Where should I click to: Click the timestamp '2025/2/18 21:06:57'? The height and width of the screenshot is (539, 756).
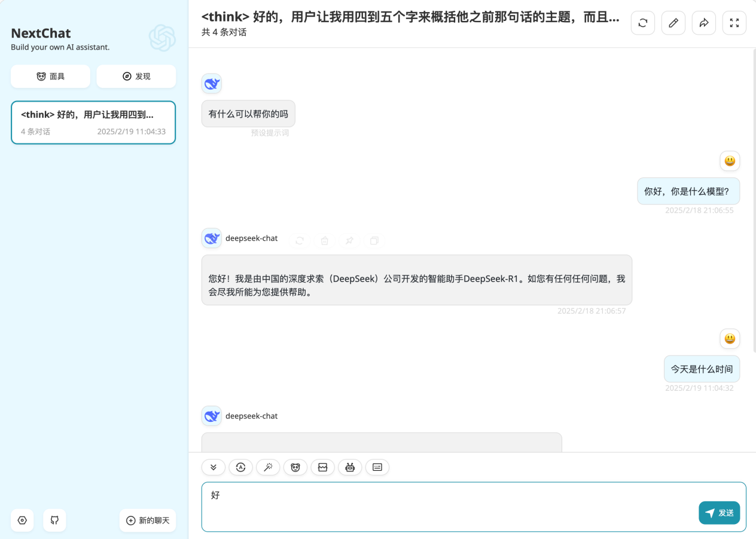point(592,311)
